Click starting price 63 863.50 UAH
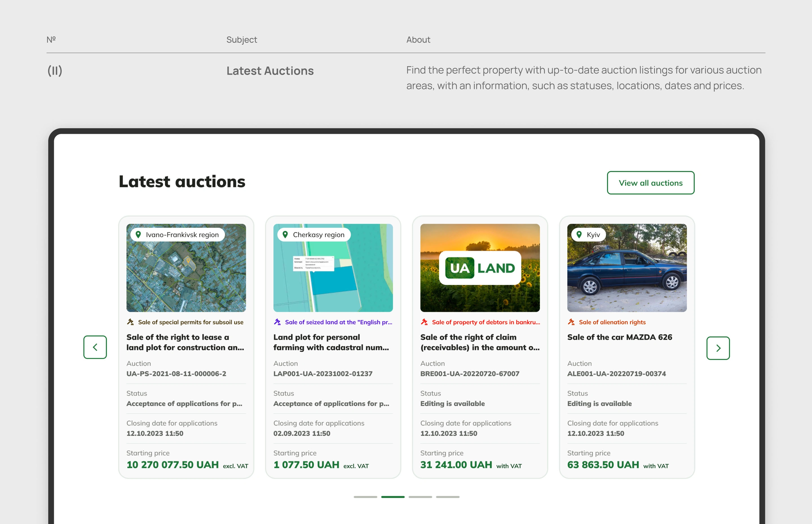The width and height of the screenshot is (812, 524). 603,465
